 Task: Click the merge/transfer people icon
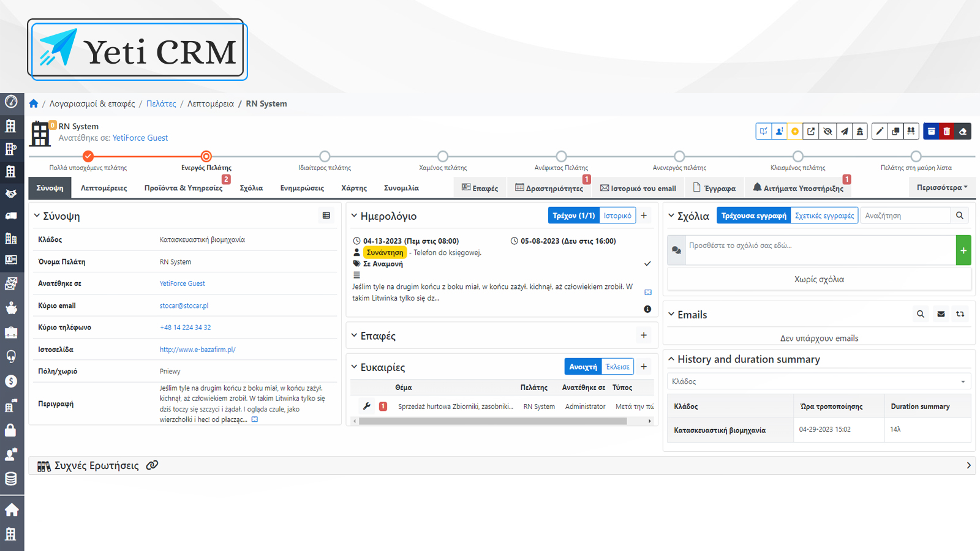[911, 131]
